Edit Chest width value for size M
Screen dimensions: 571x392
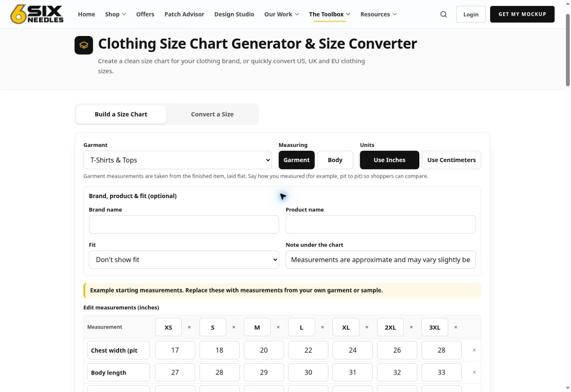tap(264, 350)
